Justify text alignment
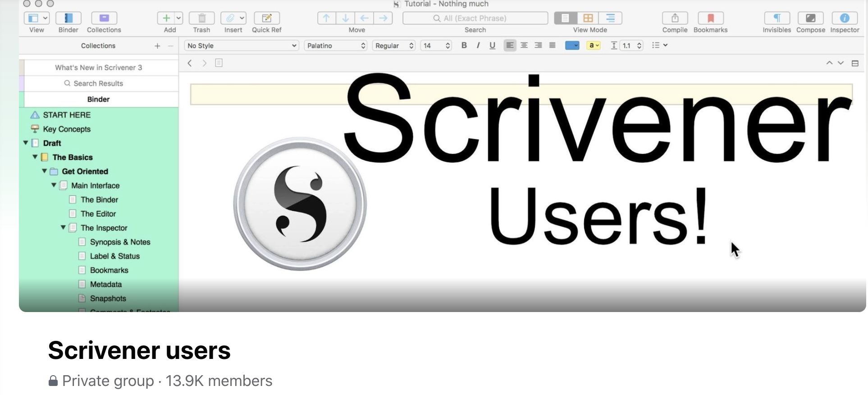The width and height of the screenshot is (868, 395). pyautogui.click(x=552, y=45)
